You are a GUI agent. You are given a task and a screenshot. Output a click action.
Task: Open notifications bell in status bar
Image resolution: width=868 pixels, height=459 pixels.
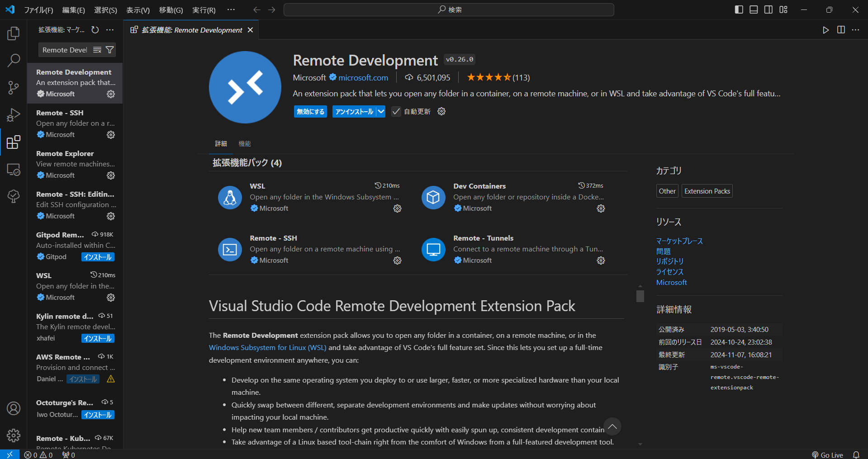pyautogui.click(x=856, y=455)
